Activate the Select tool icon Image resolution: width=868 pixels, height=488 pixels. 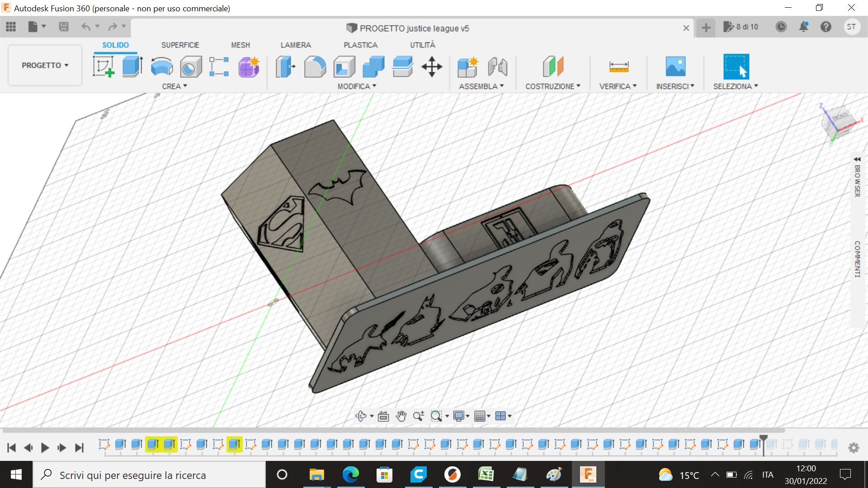tap(736, 66)
